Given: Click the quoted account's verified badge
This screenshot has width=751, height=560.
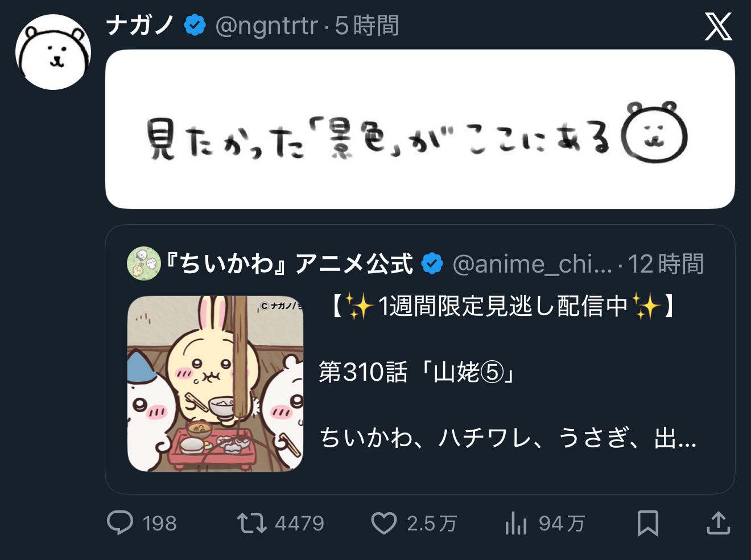Looking at the screenshot, I should 432,263.
